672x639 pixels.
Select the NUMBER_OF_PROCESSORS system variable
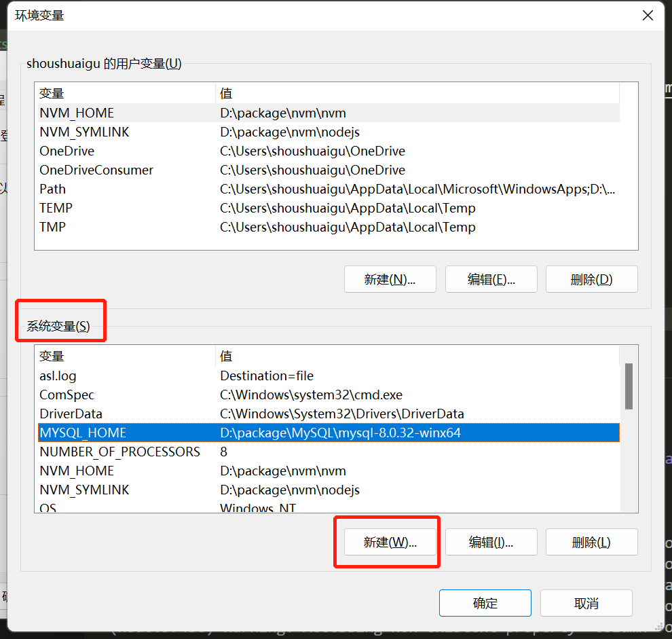(119, 452)
